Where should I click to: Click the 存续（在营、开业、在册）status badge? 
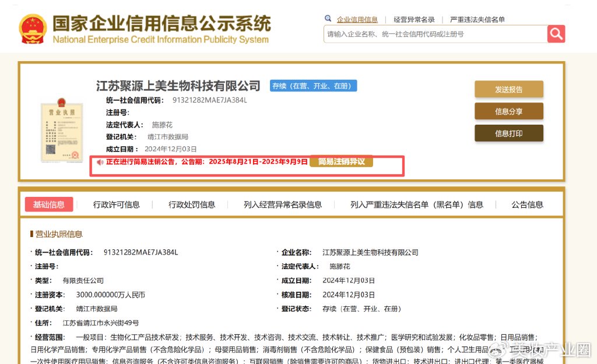click(x=313, y=86)
